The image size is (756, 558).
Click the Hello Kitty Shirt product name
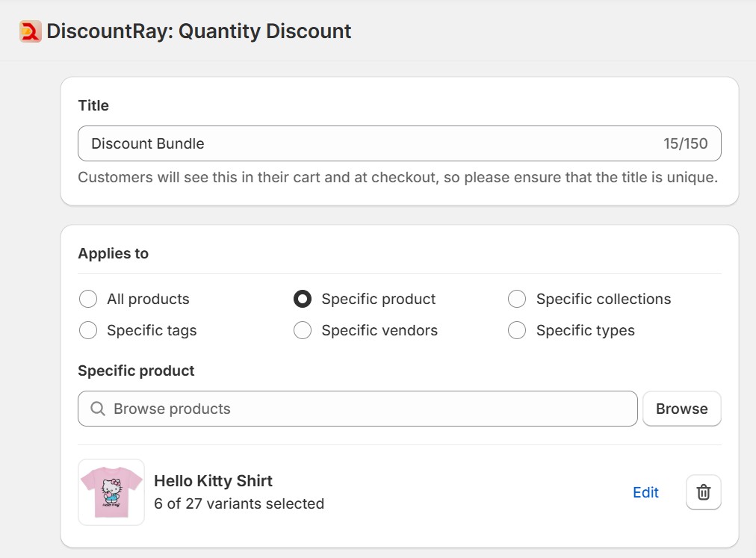[213, 480]
